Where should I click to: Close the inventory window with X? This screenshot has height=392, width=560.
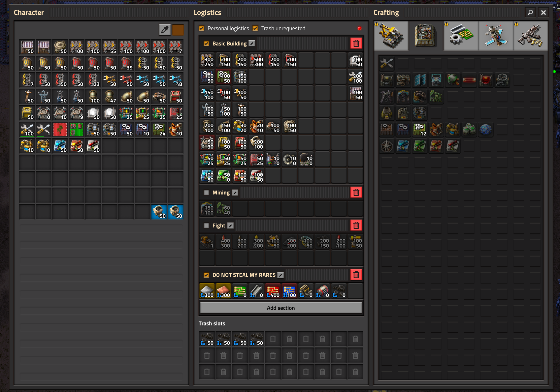(544, 13)
